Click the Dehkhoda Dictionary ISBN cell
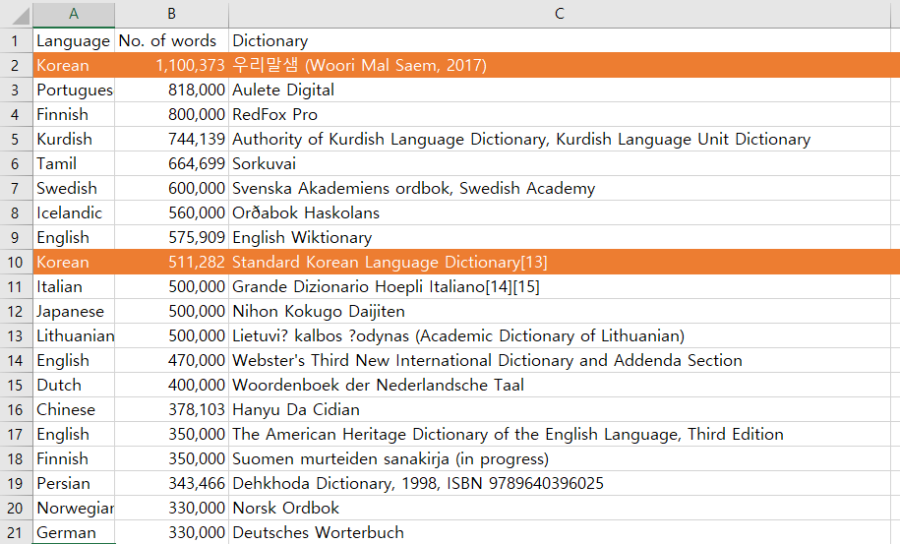 click(x=559, y=484)
